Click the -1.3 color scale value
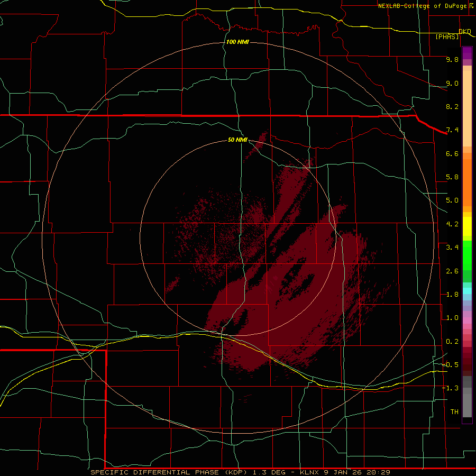Screen dimensions: 476x476 451,388
